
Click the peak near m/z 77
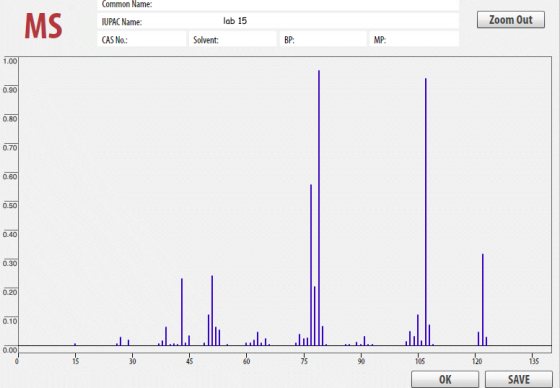311,265
